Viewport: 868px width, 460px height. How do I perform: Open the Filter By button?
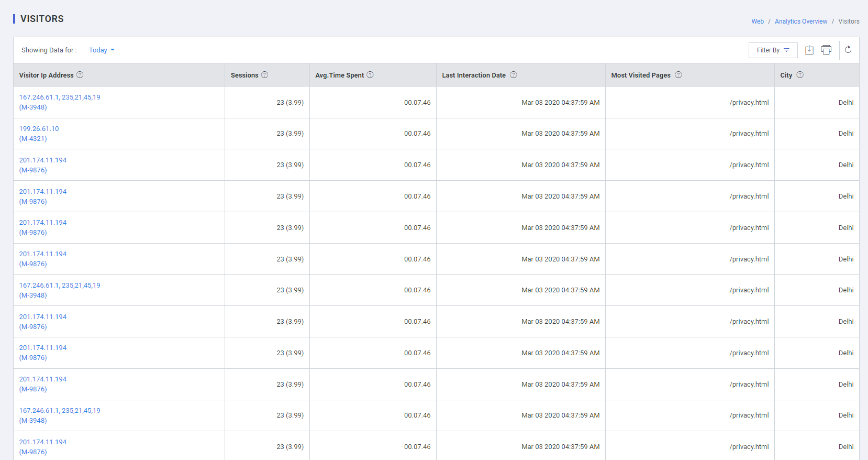pos(773,50)
